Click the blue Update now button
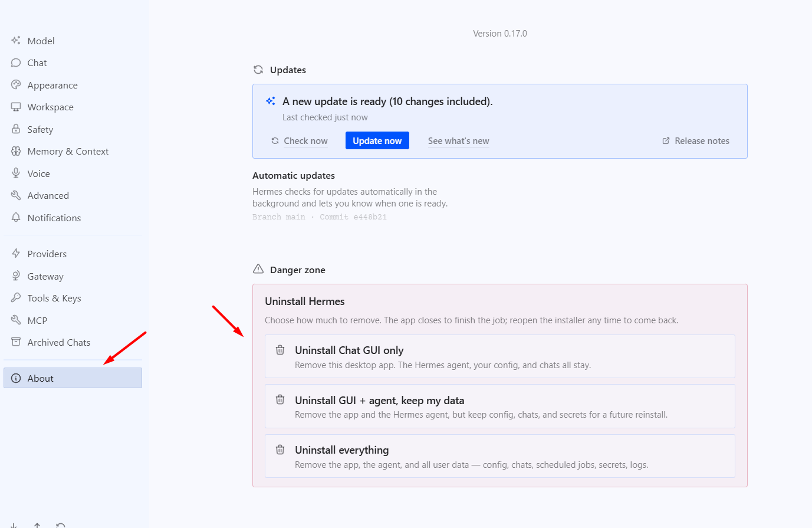Image resolution: width=812 pixels, height=528 pixels. (377, 140)
